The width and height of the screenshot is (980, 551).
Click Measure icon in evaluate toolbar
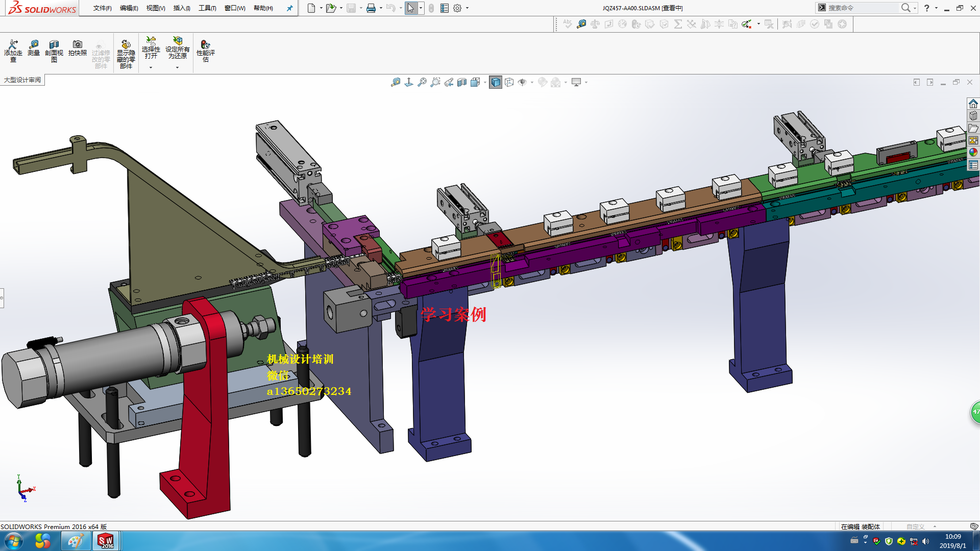pyautogui.click(x=581, y=24)
